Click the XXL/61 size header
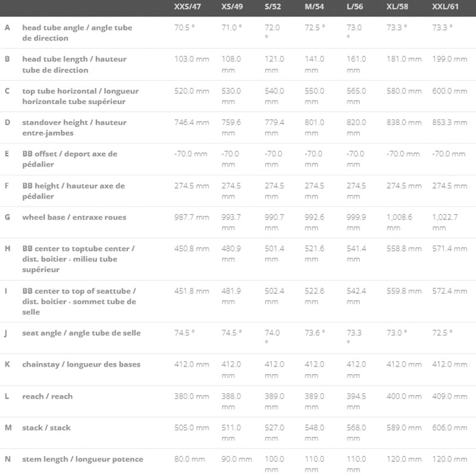Viewport: 476px width, 476px height. [445, 7]
